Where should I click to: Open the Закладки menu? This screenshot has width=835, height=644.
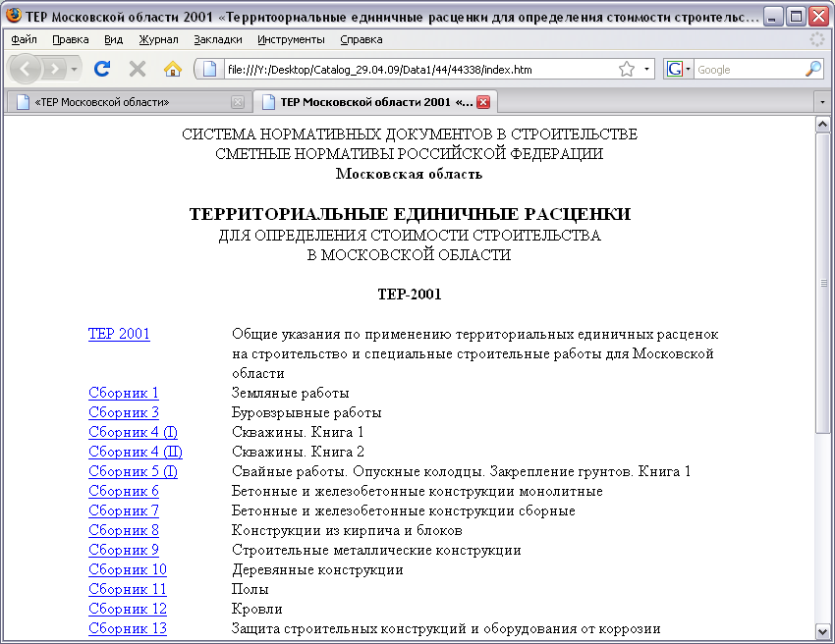tap(218, 39)
